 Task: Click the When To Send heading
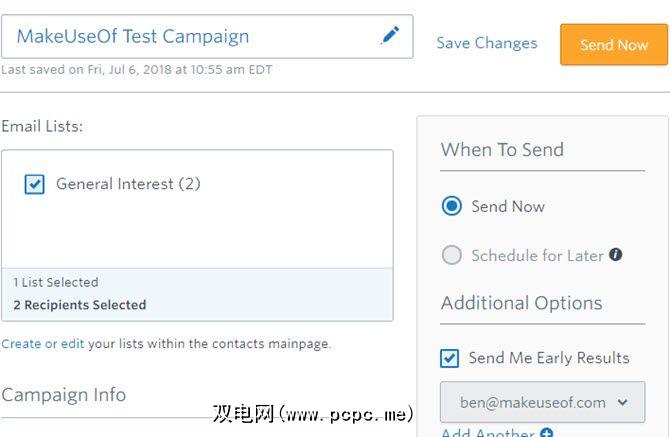click(502, 150)
